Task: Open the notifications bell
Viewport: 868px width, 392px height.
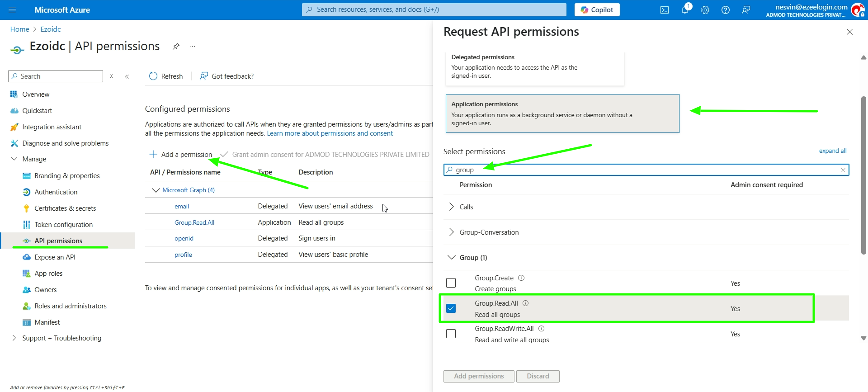Action: pyautogui.click(x=685, y=10)
